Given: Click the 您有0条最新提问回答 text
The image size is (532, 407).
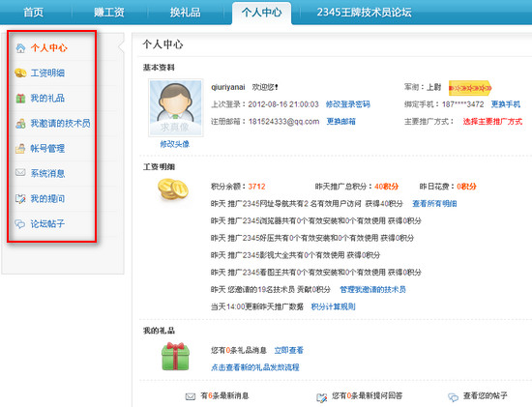Looking at the screenshot, I should point(368,395).
